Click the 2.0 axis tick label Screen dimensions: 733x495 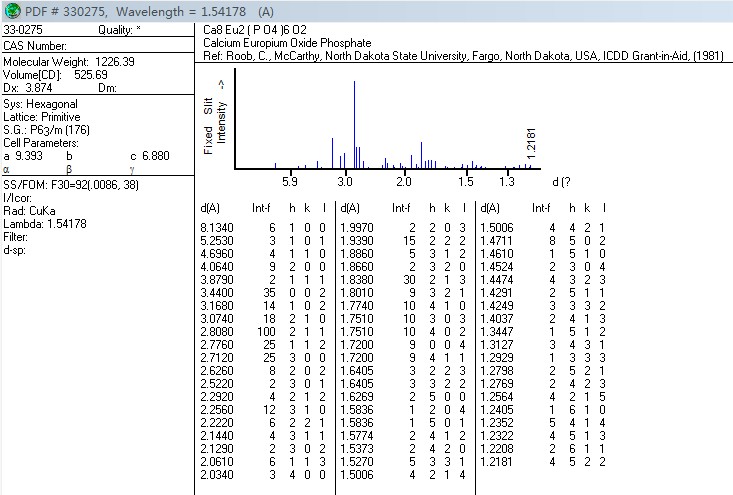tap(404, 181)
